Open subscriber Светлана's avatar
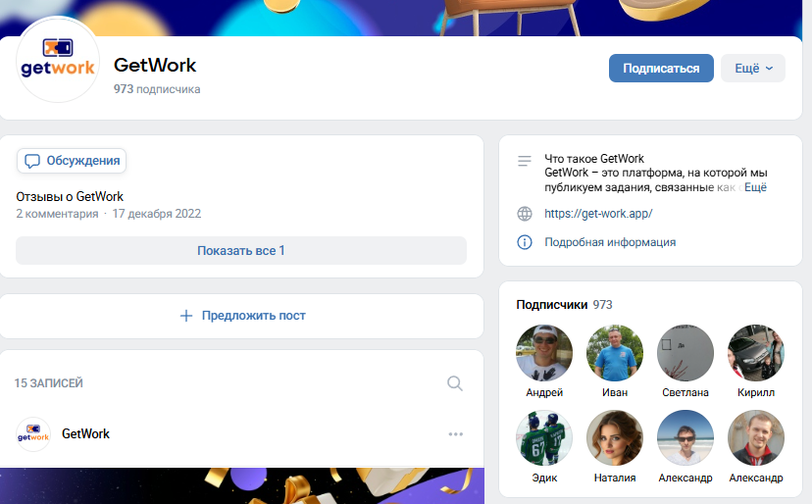This screenshot has height=504, width=812. click(685, 353)
